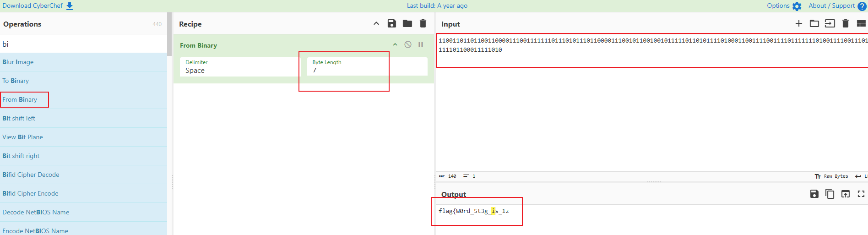The image size is (868, 235).
Task: Select the View Bit Plane operation
Action: pos(83,137)
